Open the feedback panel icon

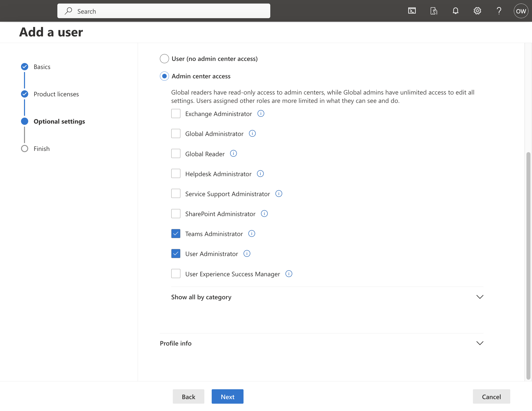point(434,11)
